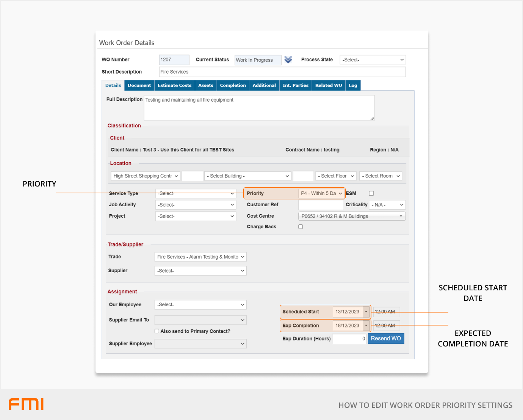Tick the Charge Back checkbox

click(x=301, y=227)
